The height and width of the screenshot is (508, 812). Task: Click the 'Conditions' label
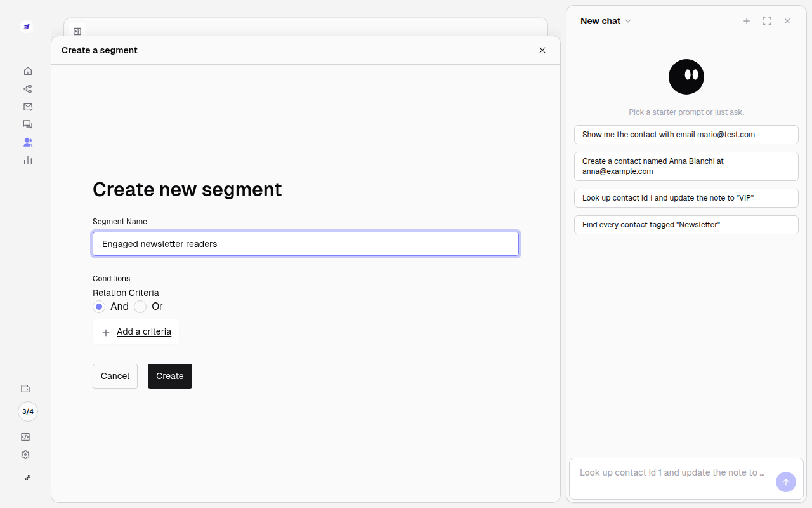point(112,279)
